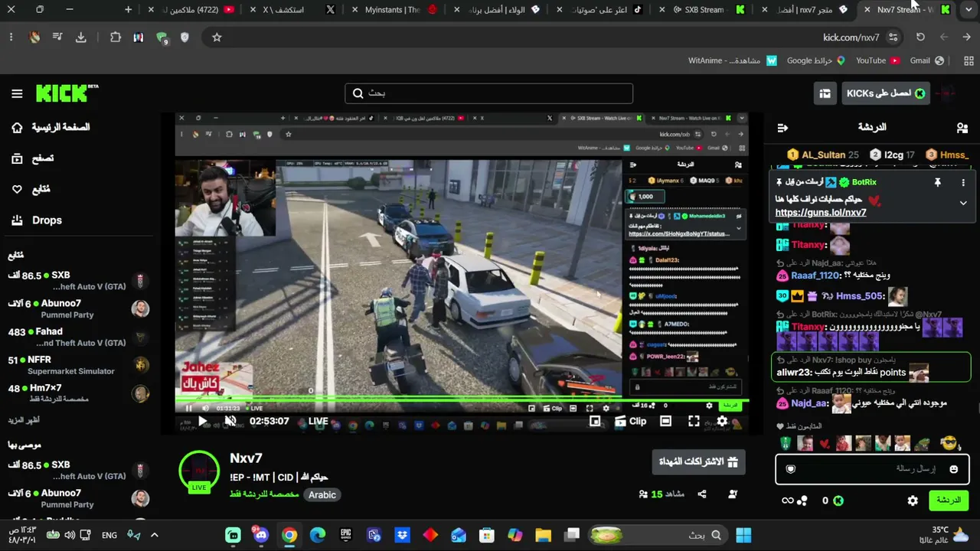Open the Following sidebar item
Screen dimensions: 980x551
click(x=31, y=189)
